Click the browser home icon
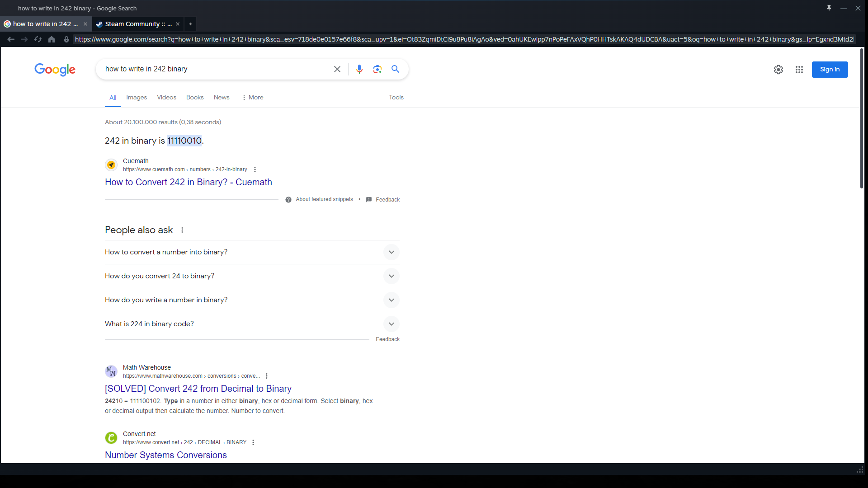The image size is (868, 488). click(x=52, y=40)
